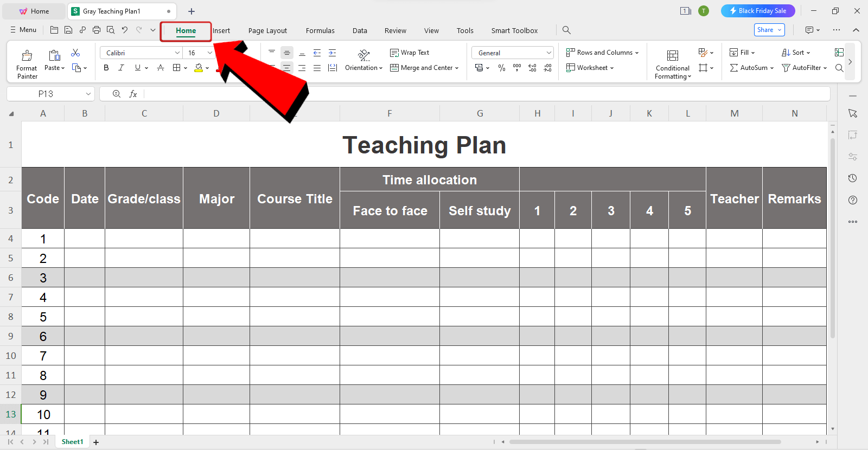Open Print Preview from quick toolbar

pyautogui.click(x=111, y=30)
